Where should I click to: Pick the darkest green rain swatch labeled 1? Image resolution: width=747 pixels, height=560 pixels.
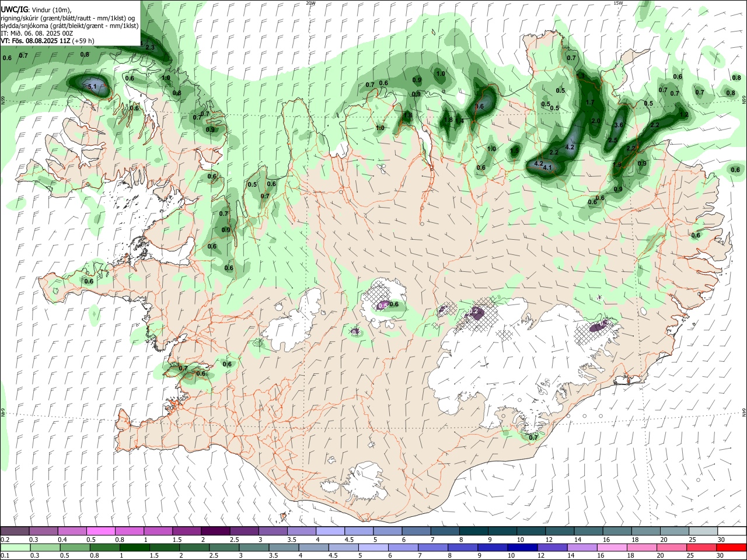[134, 547]
